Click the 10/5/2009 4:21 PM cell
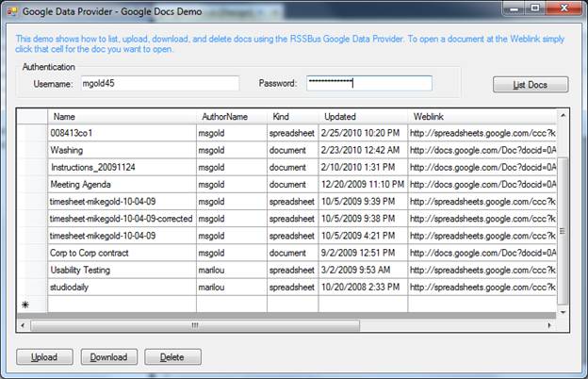Viewport: 588px width, 379px height. 363,236
